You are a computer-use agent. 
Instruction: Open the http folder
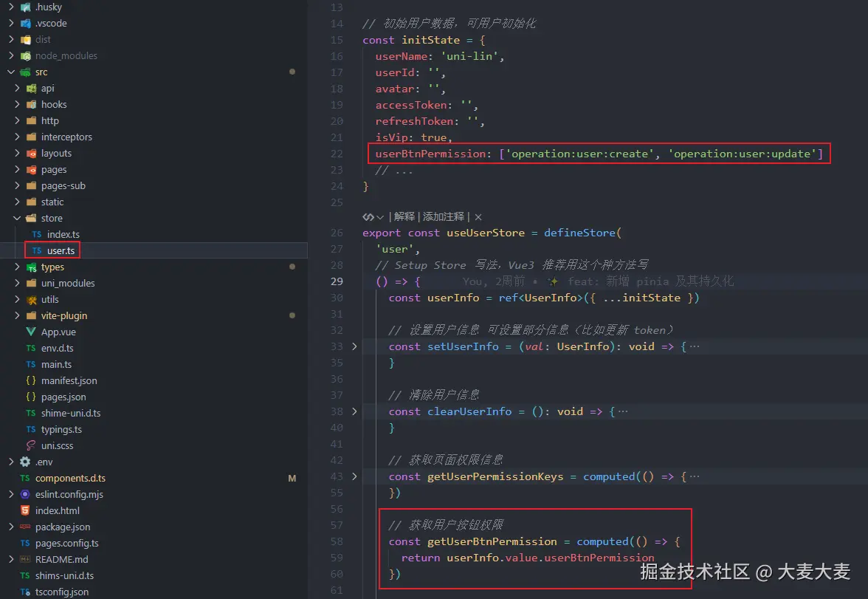pos(50,120)
